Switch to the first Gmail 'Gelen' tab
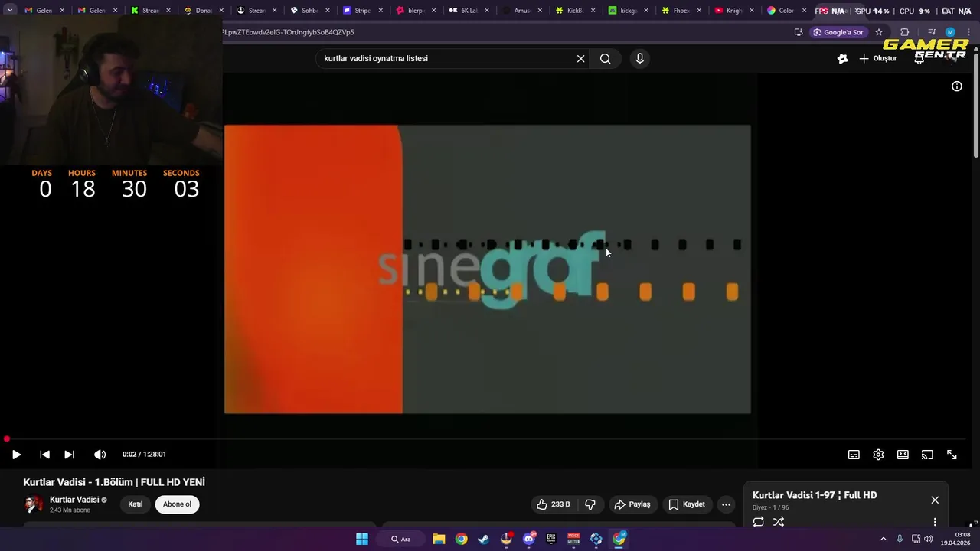980x551 pixels. [x=44, y=11]
